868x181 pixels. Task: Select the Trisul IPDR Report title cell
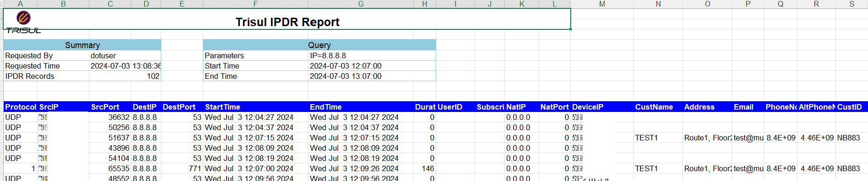287,19
